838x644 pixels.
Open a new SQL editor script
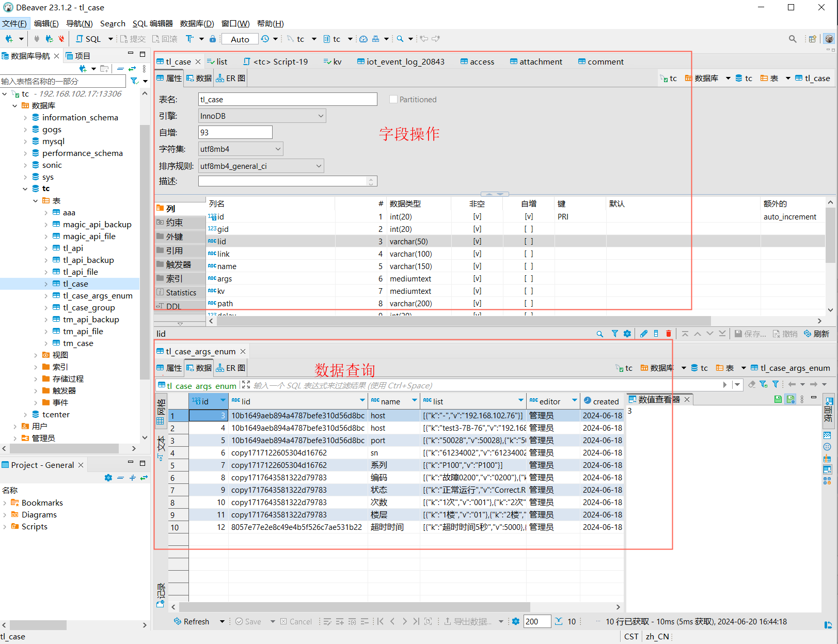88,39
